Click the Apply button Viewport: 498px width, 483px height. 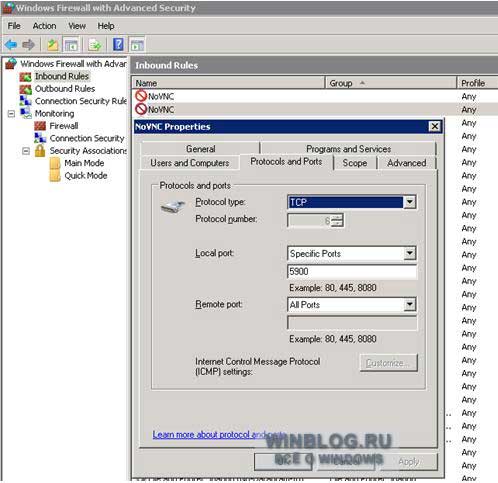point(409,462)
